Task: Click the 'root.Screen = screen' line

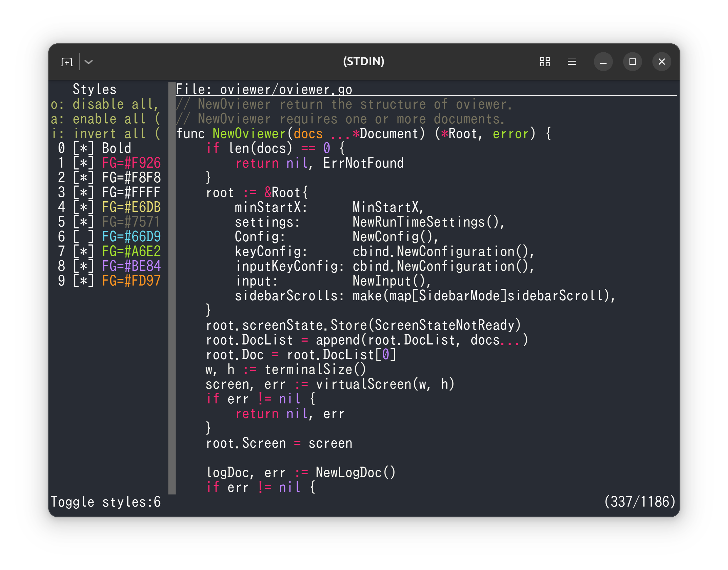Action: (279, 443)
